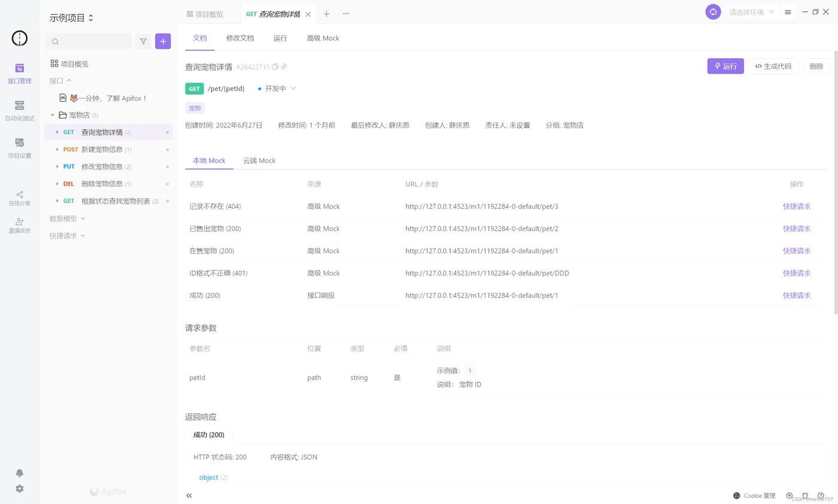Copy the interface ID with the copy icon
The height and width of the screenshot is (504, 838).
point(275,66)
